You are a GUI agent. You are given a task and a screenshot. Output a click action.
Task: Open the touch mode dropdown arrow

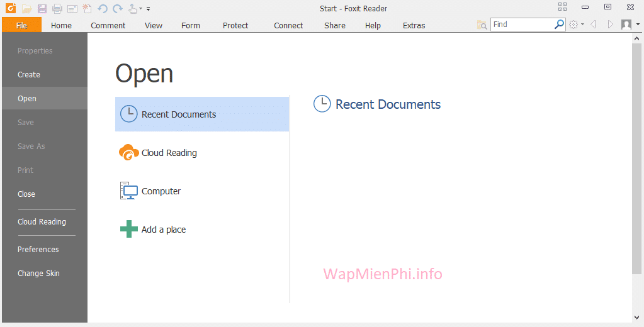(141, 9)
